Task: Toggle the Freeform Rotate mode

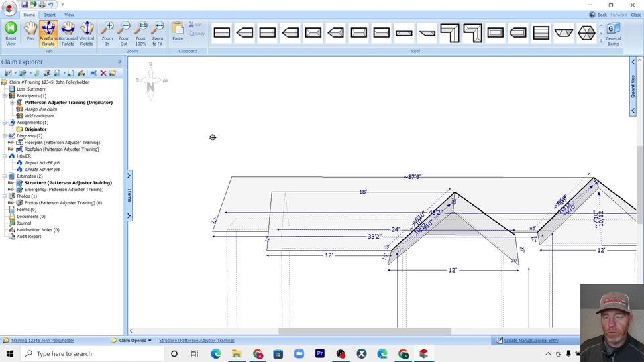Action: tap(48, 32)
